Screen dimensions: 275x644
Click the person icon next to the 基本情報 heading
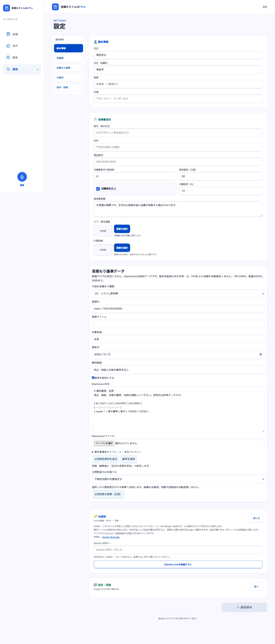[95, 42]
